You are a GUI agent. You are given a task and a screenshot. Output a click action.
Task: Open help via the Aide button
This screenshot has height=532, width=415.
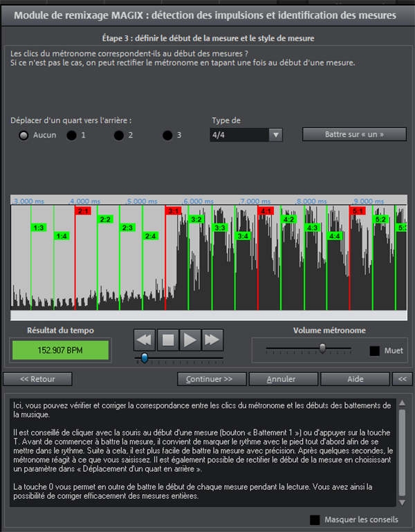(355, 379)
